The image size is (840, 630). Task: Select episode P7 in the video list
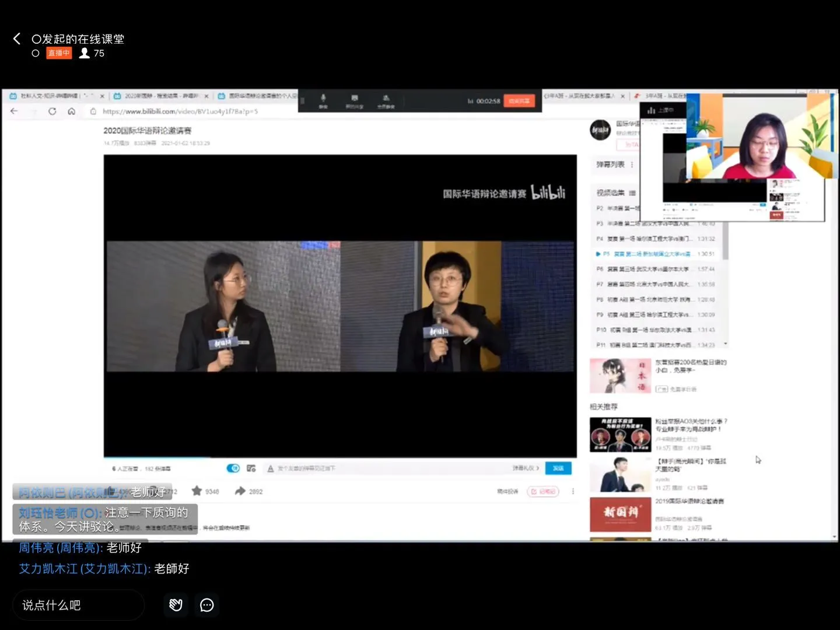point(656,284)
